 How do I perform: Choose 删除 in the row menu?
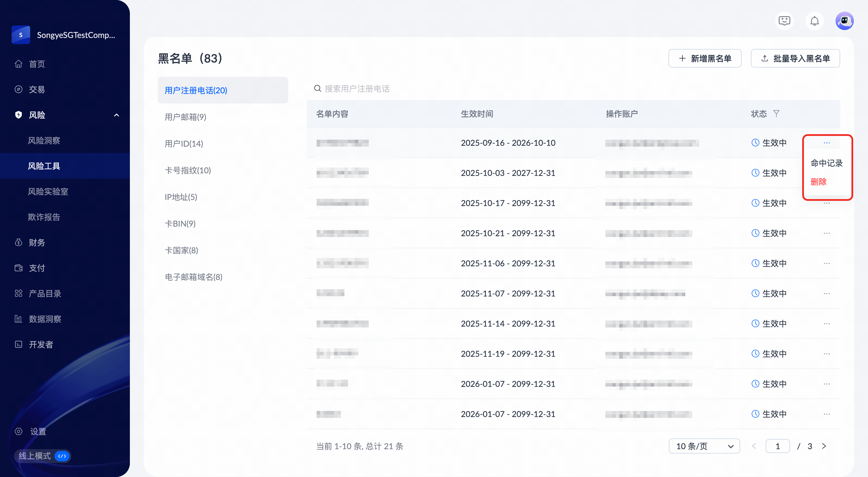pos(818,182)
